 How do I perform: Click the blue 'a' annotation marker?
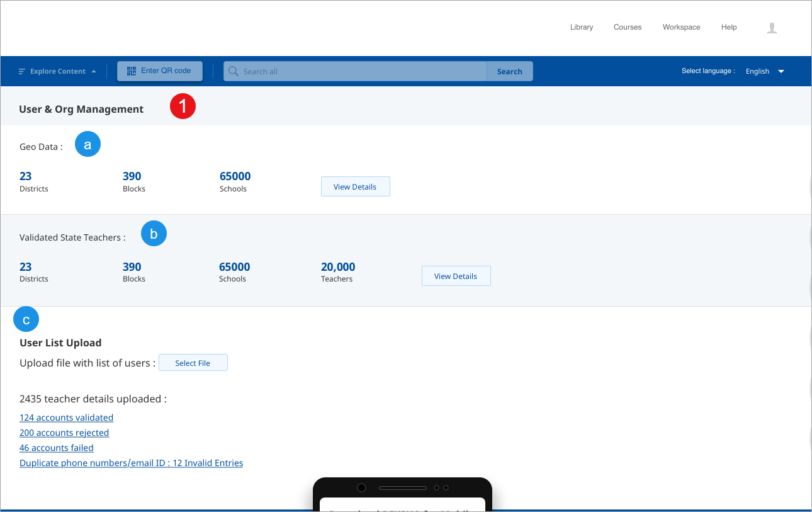click(87, 144)
